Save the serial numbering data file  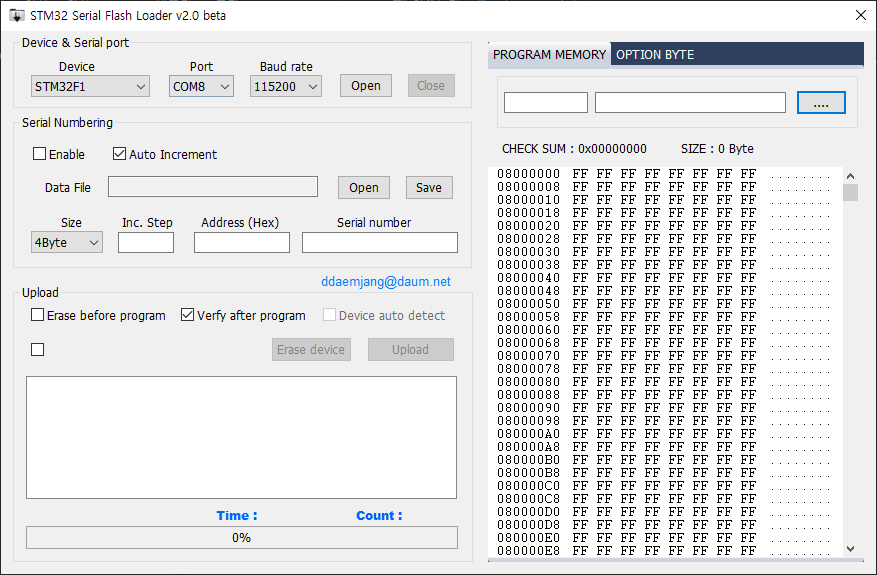click(x=429, y=187)
